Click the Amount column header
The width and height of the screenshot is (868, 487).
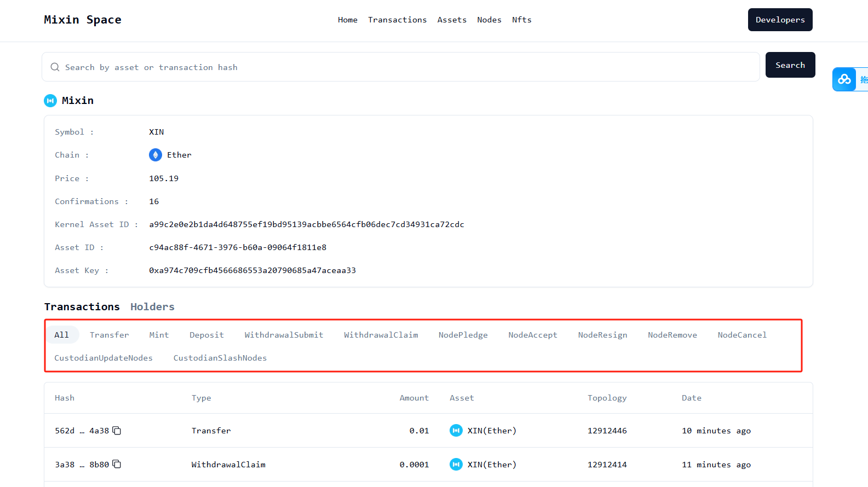[x=414, y=398]
